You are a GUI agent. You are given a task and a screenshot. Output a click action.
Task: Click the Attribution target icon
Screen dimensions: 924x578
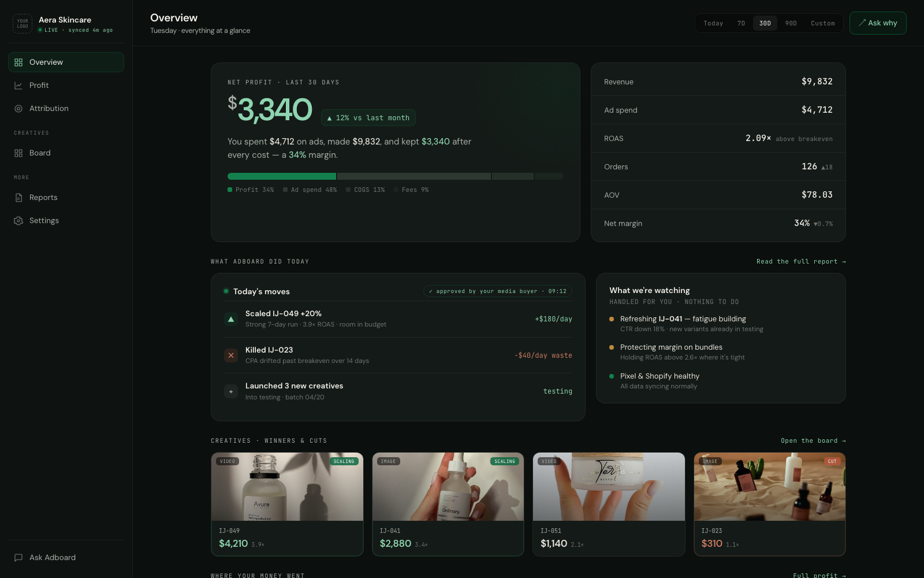pyautogui.click(x=18, y=109)
